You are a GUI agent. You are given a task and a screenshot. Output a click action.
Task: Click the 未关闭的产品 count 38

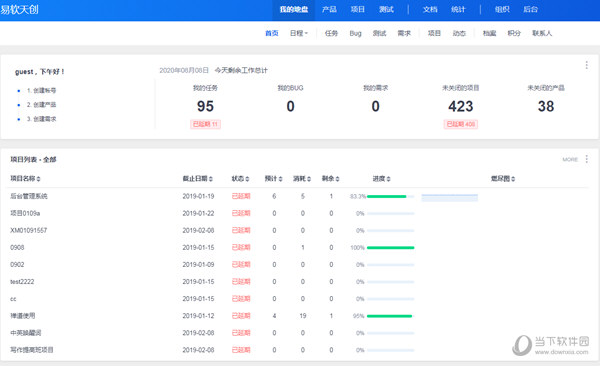[546, 106]
